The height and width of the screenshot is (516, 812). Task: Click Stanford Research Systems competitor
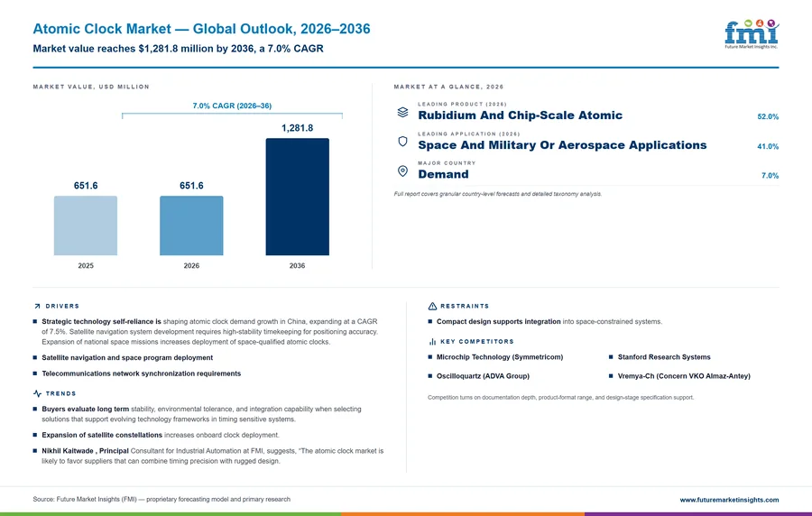[x=664, y=357]
